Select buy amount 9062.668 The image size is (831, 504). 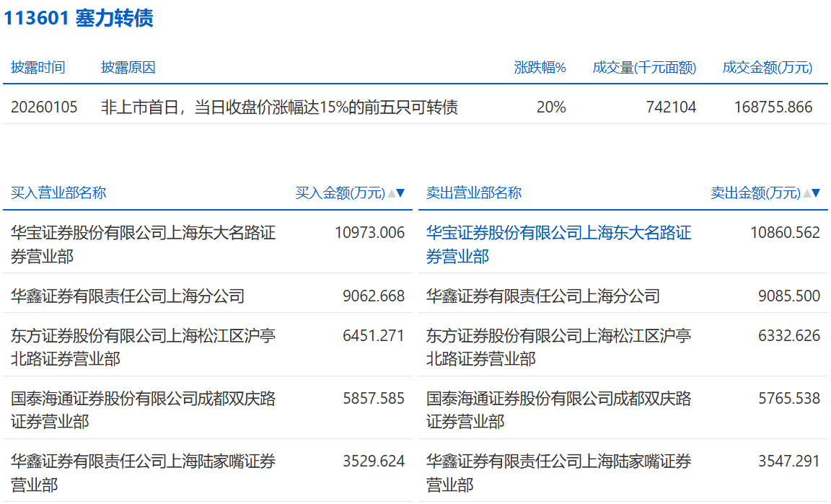tap(374, 296)
